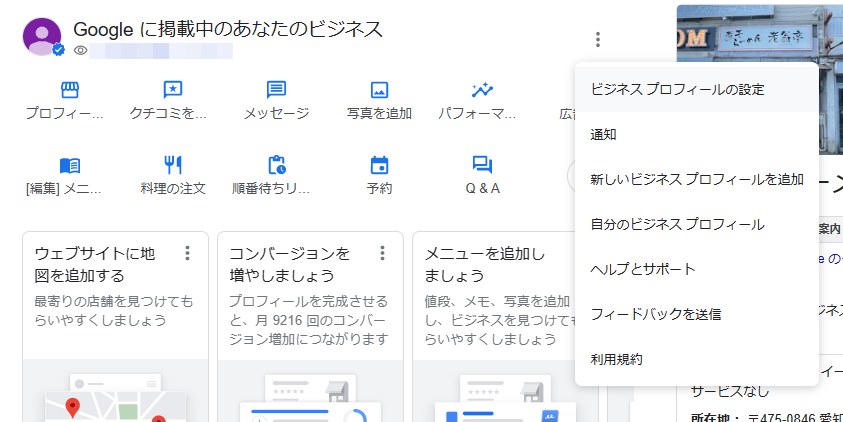The image size is (843, 422).
Task: Choose 新しいビジネス プロフィールを追加 menu entry
Action: coord(697,179)
